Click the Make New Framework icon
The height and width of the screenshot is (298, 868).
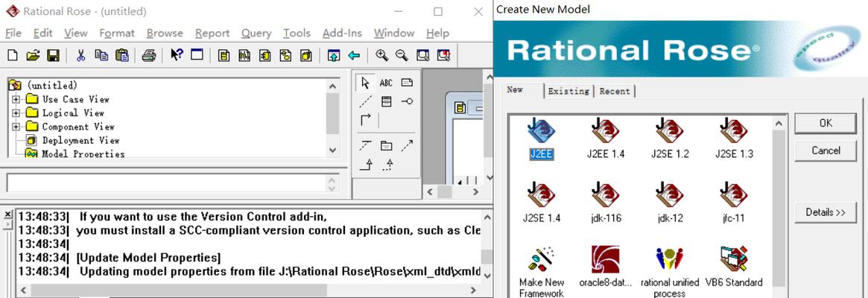point(542,271)
